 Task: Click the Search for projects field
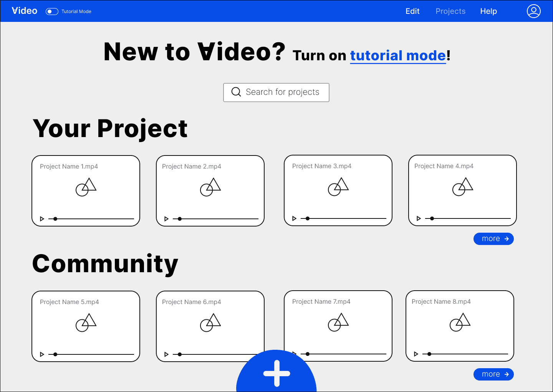click(x=276, y=93)
